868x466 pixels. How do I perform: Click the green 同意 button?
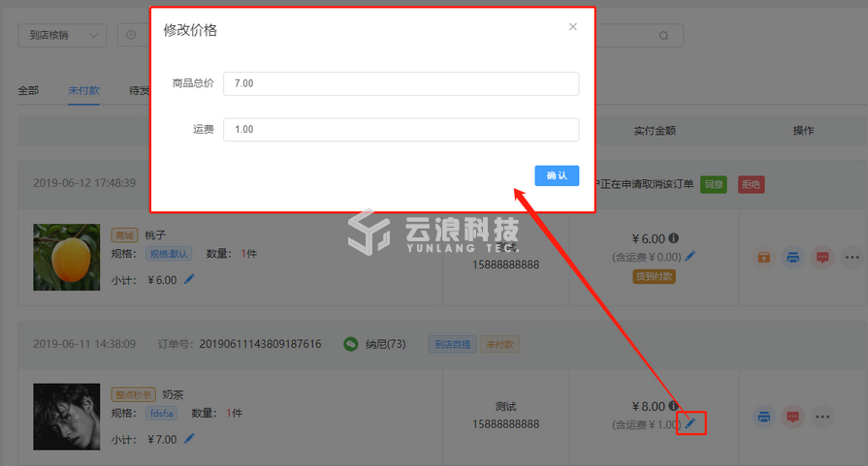pos(714,184)
